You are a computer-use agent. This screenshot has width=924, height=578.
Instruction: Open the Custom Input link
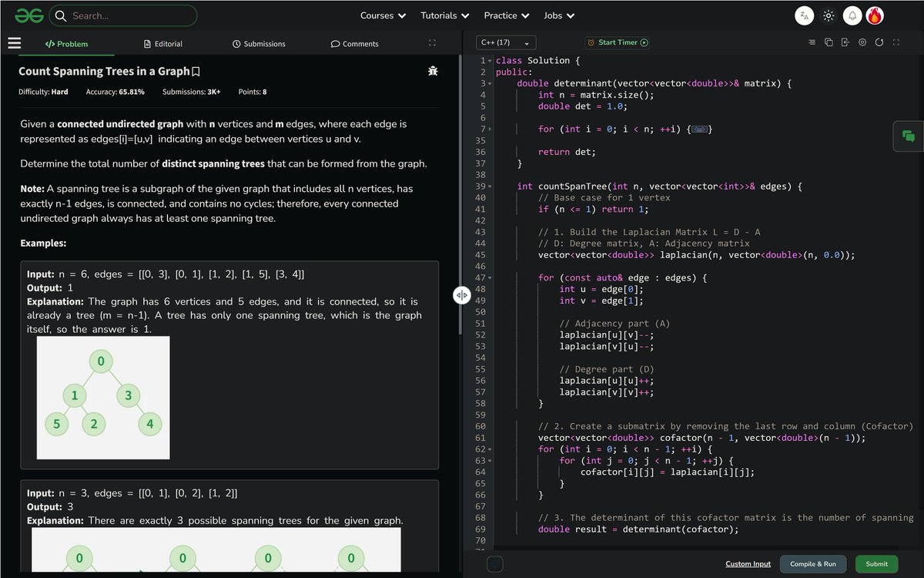coord(748,564)
